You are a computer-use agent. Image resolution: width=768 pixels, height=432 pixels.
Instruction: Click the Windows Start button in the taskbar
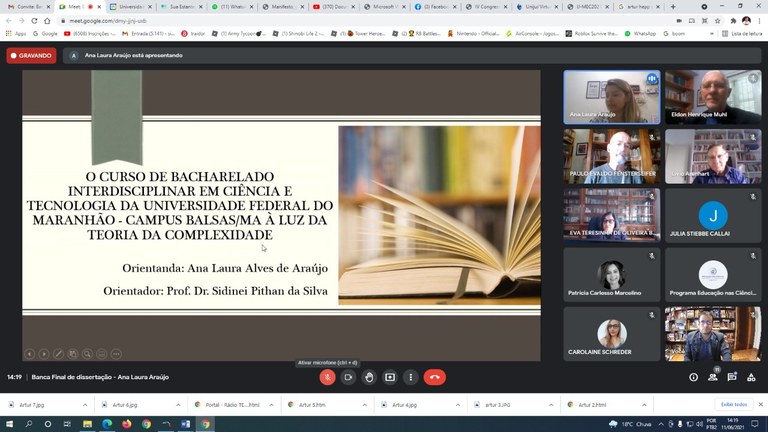click(x=9, y=424)
